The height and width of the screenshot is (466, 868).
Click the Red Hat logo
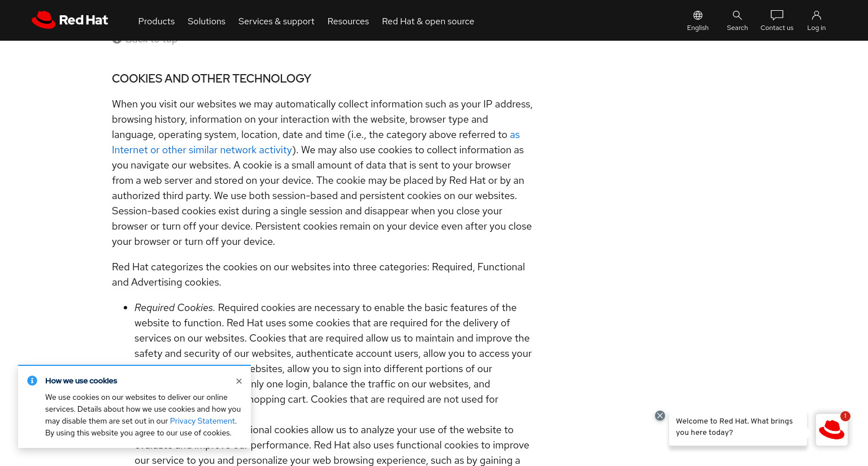coord(70,20)
